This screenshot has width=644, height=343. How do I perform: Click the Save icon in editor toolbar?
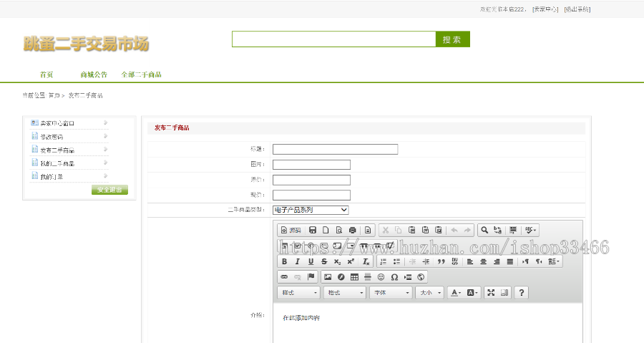(313, 230)
